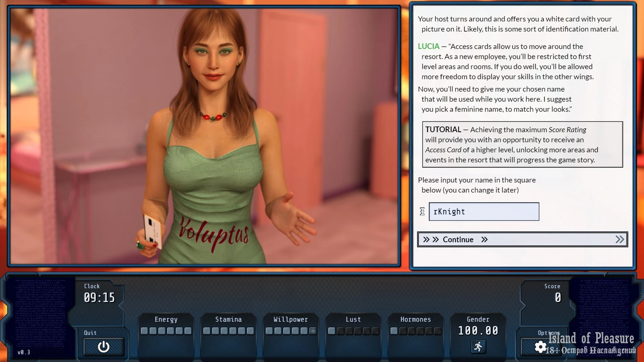644x362 pixels.
Task: Select the Hormones meter bar
Action: coord(415,331)
